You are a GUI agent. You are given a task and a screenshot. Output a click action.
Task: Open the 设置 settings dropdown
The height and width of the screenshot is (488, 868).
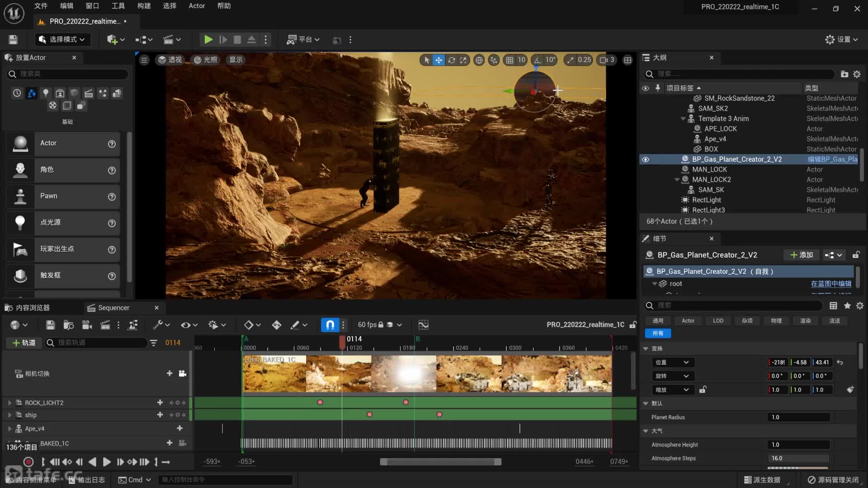click(x=841, y=40)
